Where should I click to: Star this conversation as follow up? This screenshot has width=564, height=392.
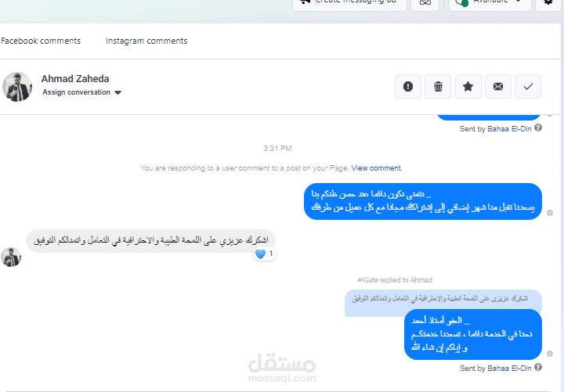pyautogui.click(x=468, y=87)
